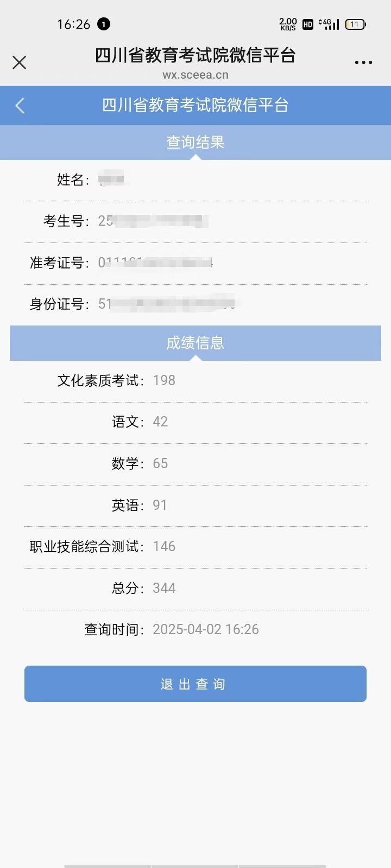Tap the notification count badge icon

(x=103, y=24)
